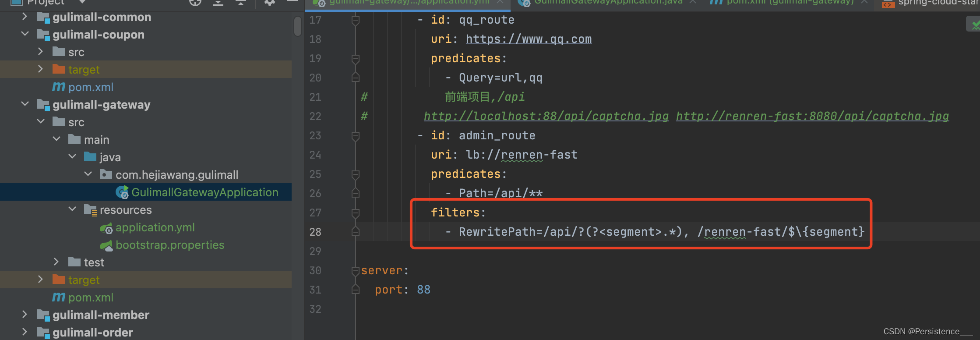Expand target folder under gulimall-gateway
This screenshot has width=980, height=340.
pyautogui.click(x=41, y=279)
